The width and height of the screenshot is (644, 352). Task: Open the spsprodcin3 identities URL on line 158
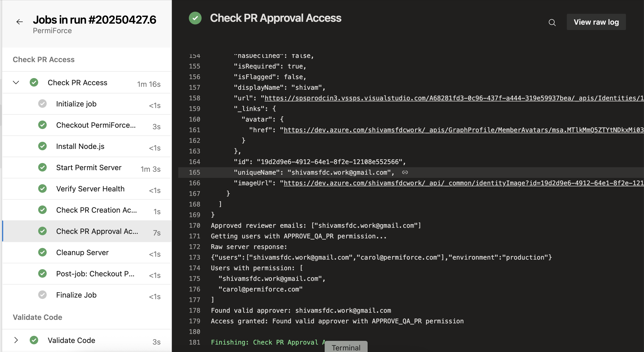coord(454,98)
